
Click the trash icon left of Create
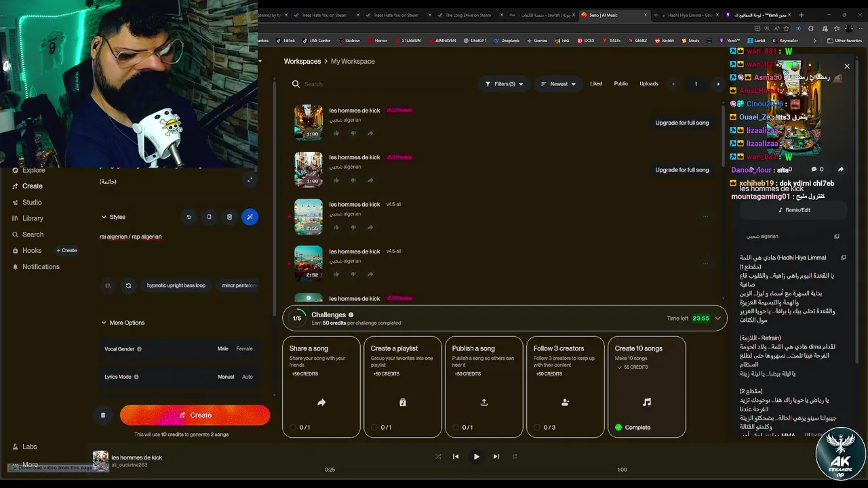coord(103,415)
